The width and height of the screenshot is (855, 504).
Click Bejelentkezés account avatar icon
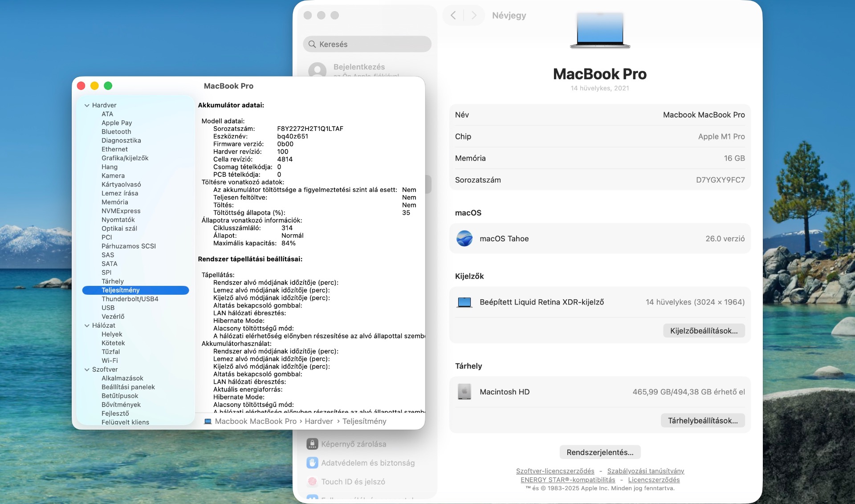[318, 69]
